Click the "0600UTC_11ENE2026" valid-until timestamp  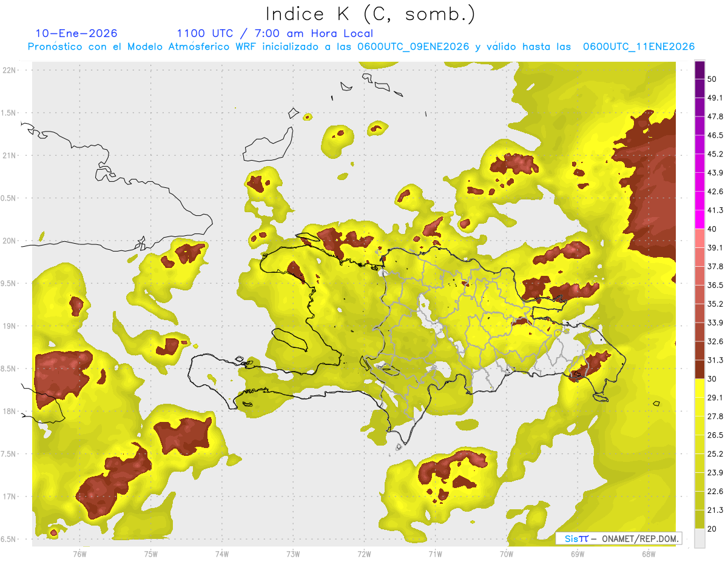pyautogui.click(x=639, y=47)
